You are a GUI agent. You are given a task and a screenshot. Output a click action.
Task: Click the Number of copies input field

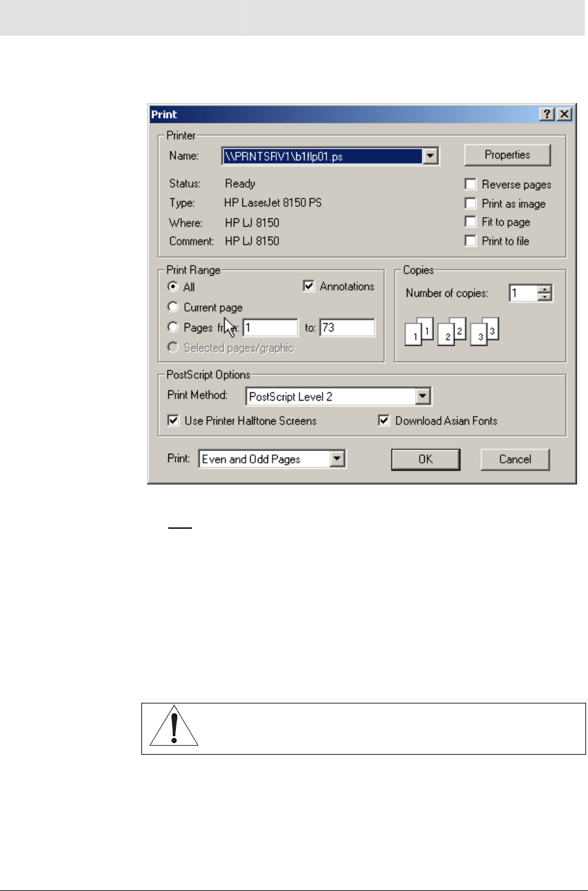[x=523, y=293]
